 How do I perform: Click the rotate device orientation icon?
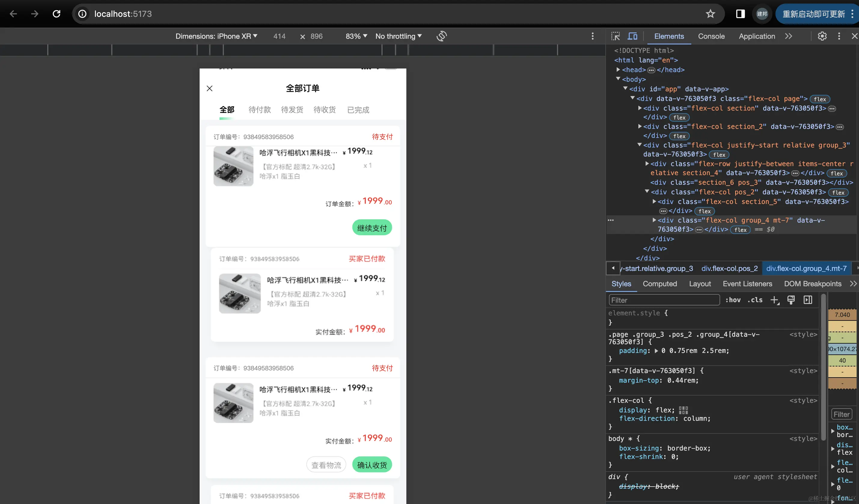[x=442, y=36]
